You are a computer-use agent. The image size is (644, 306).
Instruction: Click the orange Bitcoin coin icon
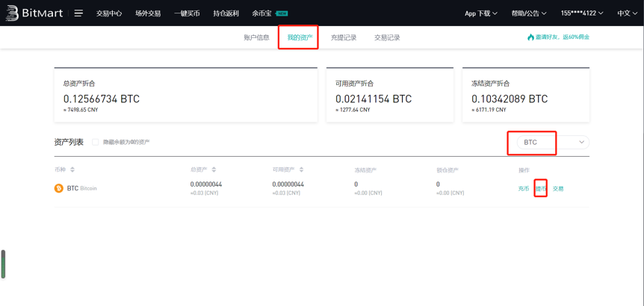pyautogui.click(x=59, y=188)
